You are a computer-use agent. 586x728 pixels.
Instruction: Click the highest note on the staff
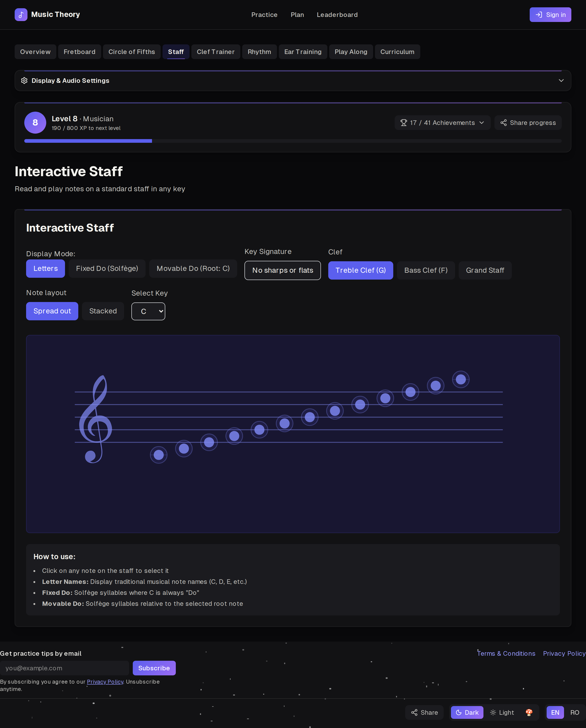click(461, 379)
